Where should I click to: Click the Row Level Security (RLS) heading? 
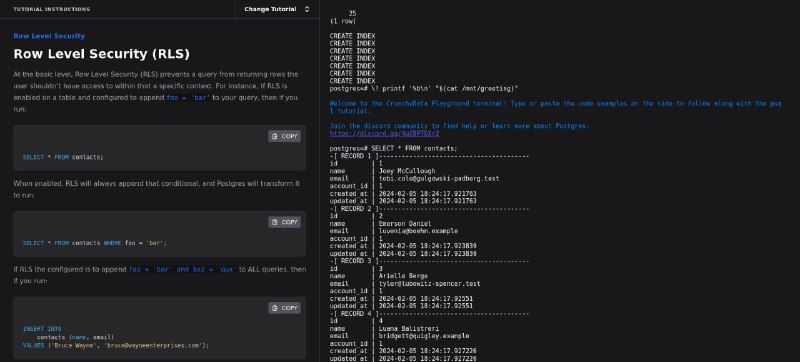tap(102, 54)
